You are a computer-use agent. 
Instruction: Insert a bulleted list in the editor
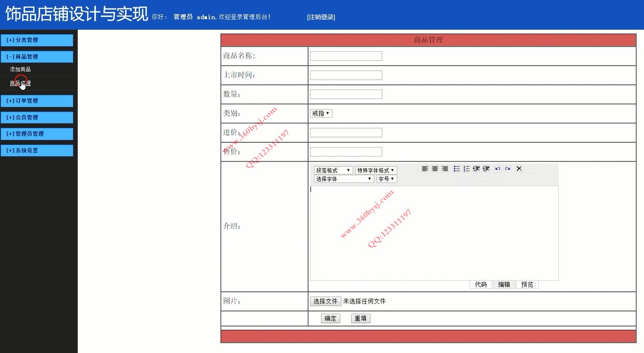point(457,169)
